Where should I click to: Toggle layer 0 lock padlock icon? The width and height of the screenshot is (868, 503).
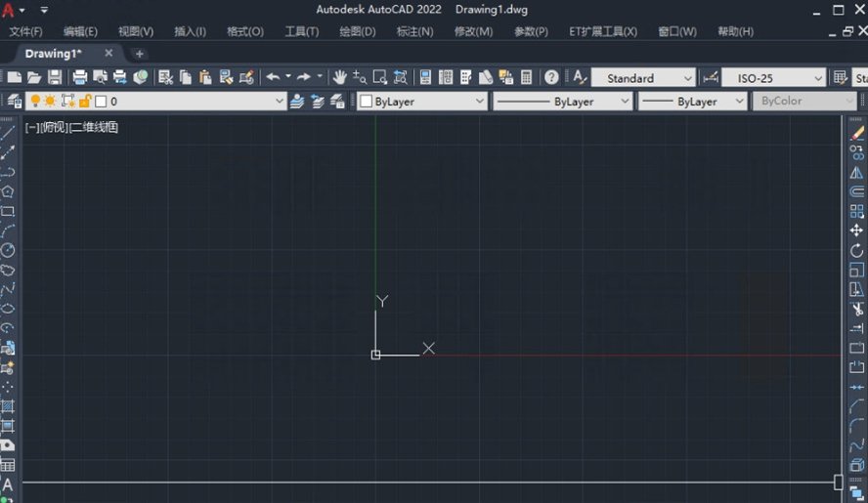[x=85, y=102]
